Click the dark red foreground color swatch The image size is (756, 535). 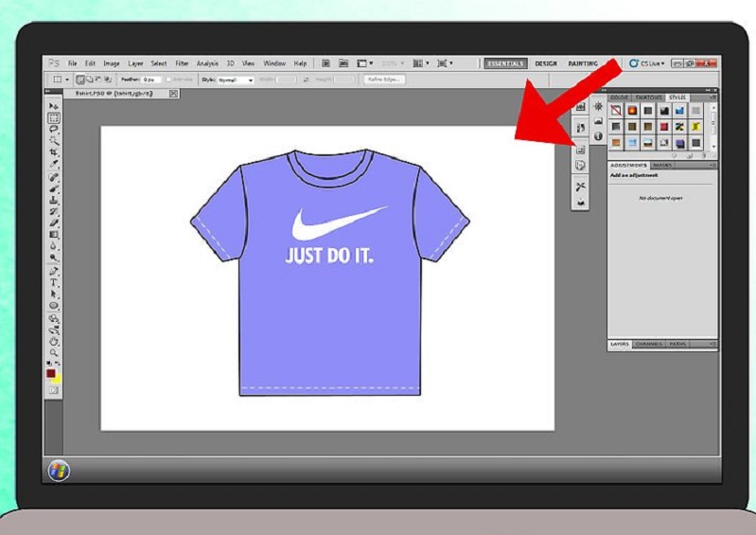pyautogui.click(x=51, y=373)
